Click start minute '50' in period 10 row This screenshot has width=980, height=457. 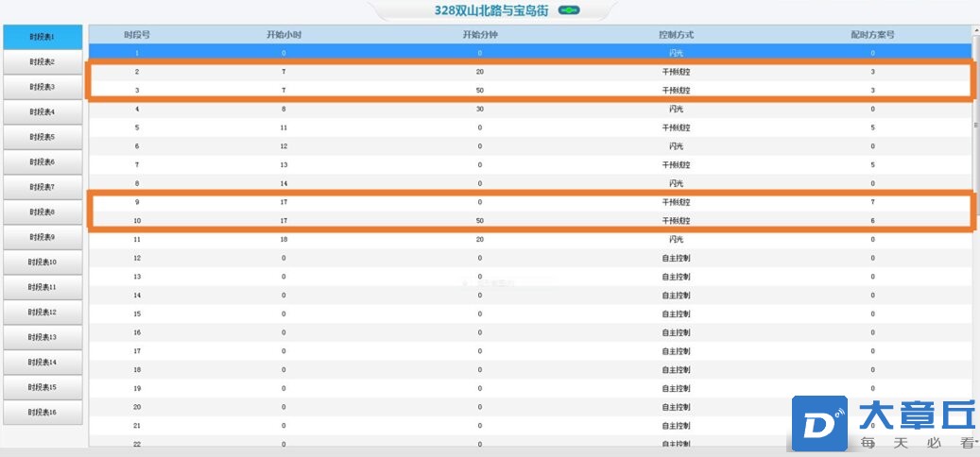480,221
